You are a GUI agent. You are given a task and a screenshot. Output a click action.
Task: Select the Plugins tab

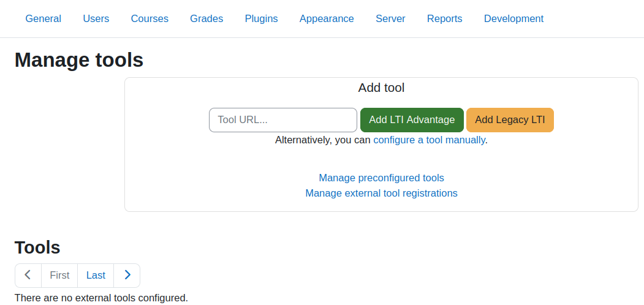click(x=261, y=18)
